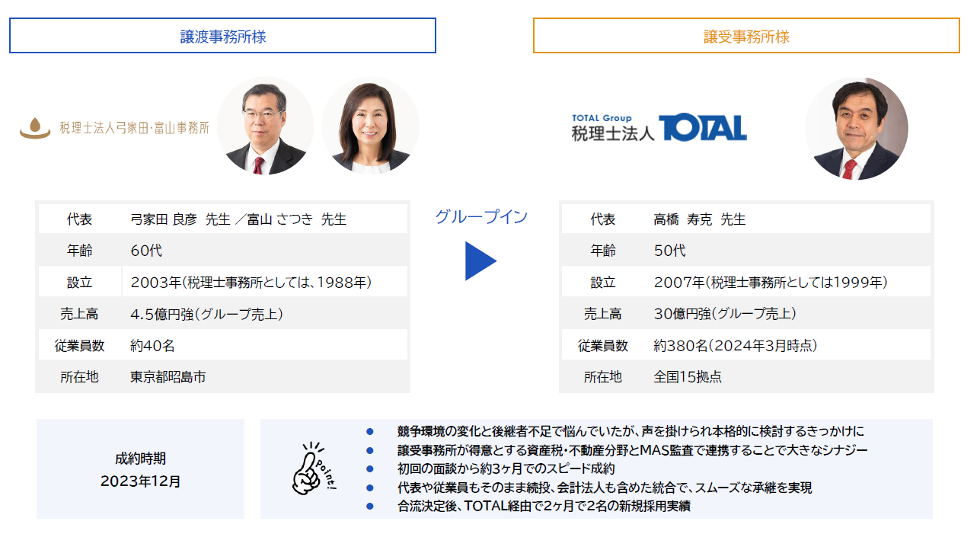The width and height of the screenshot is (980, 534).
Task: Click the photo of the woman
Action: pos(370,126)
